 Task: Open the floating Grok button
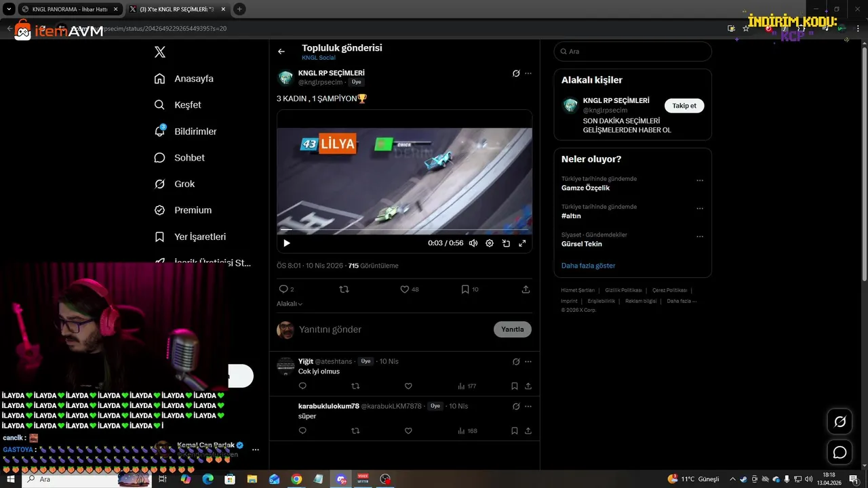(x=840, y=422)
